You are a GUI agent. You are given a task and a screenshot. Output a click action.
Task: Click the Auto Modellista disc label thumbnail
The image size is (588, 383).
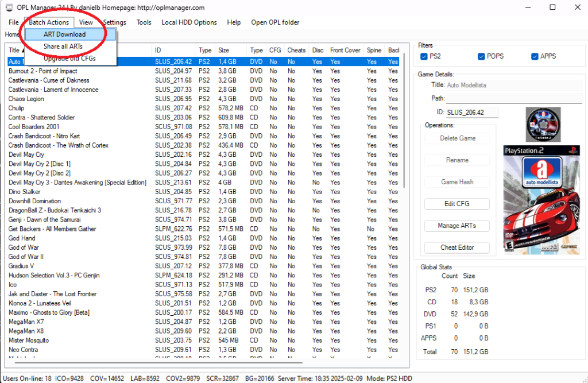coord(542,124)
